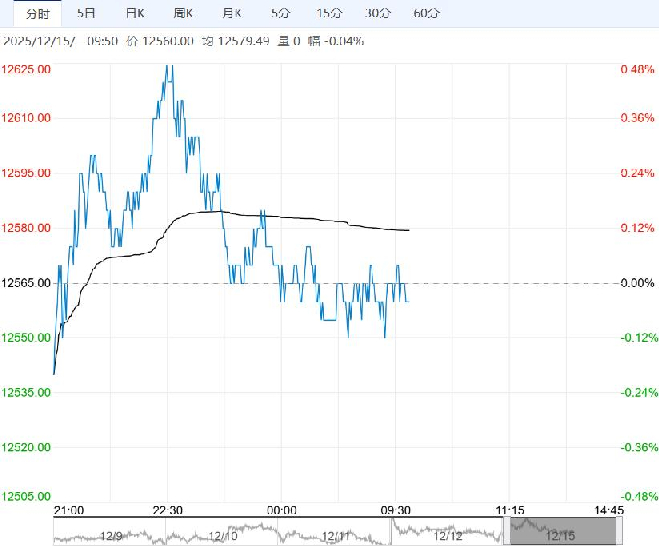This screenshot has height=546, width=659.
Task: Open the 60分 hourly interval tab
Action: 426,13
